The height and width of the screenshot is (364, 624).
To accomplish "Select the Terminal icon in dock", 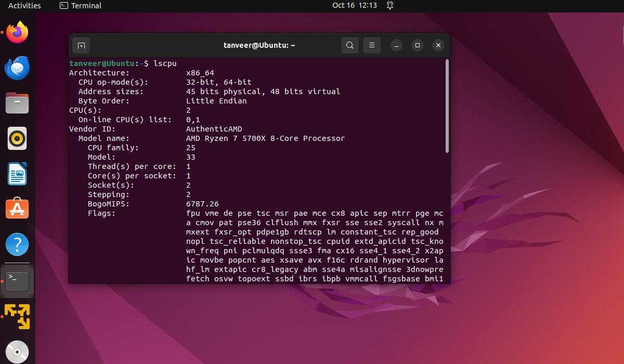I will click(x=17, y=281).
